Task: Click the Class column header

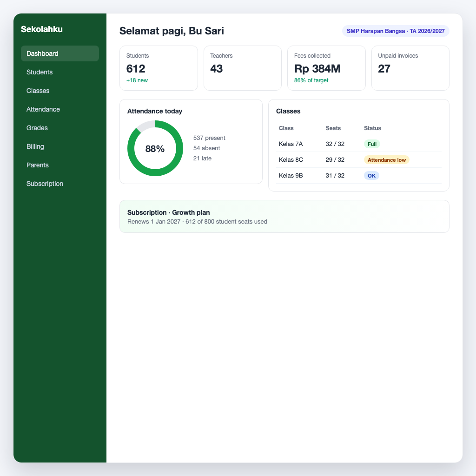Action: 286,128
